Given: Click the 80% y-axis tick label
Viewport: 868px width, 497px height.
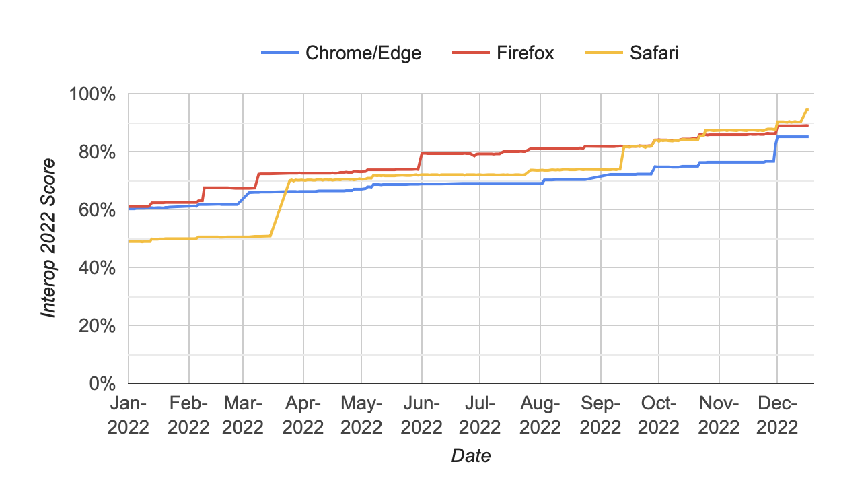Looking at the screenshot, I should click(x=97, y=152).
